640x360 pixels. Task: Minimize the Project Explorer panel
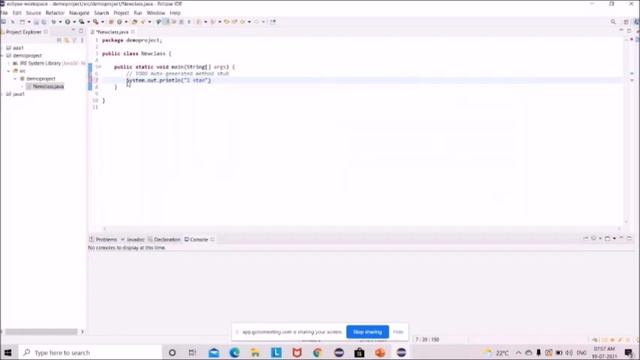pos(73,31)
